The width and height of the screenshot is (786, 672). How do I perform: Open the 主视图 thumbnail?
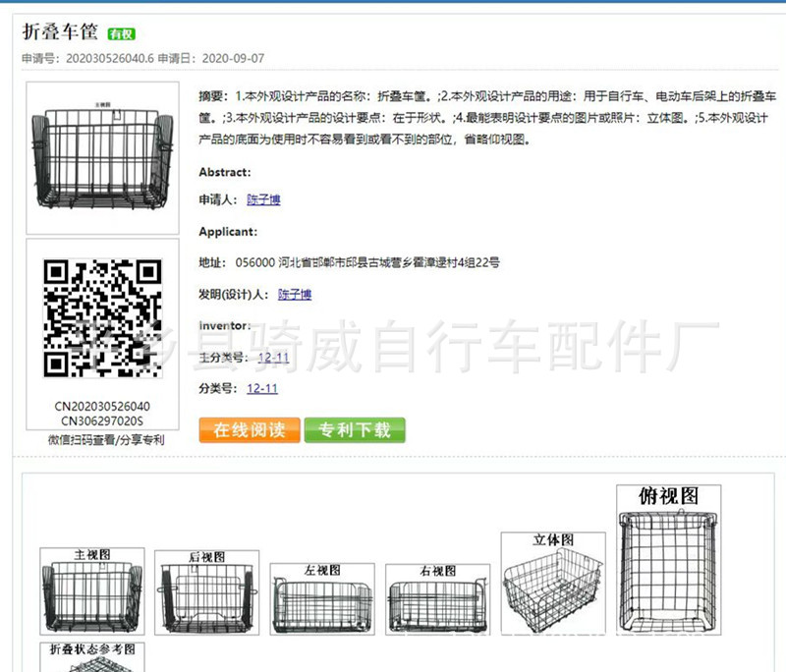pyautogui.click(x=92, y=591)
